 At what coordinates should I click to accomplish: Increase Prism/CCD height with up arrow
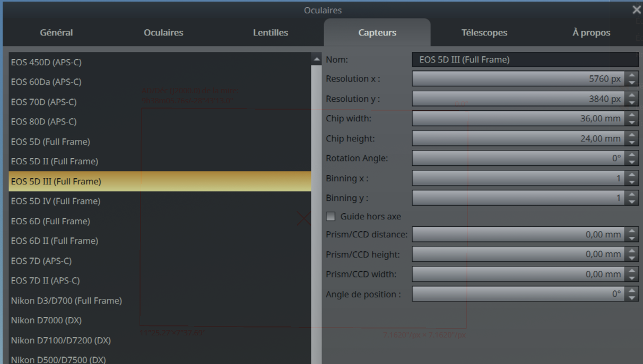[x=631, y=251]
